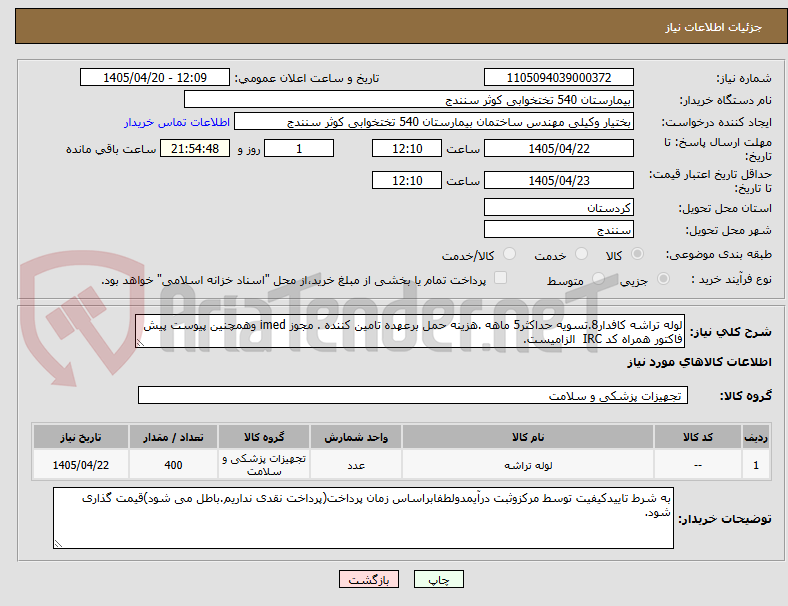This screenshot has height=606, width=788.
Task: Click the بازگشت (back) button
Action: coord(368,579)
